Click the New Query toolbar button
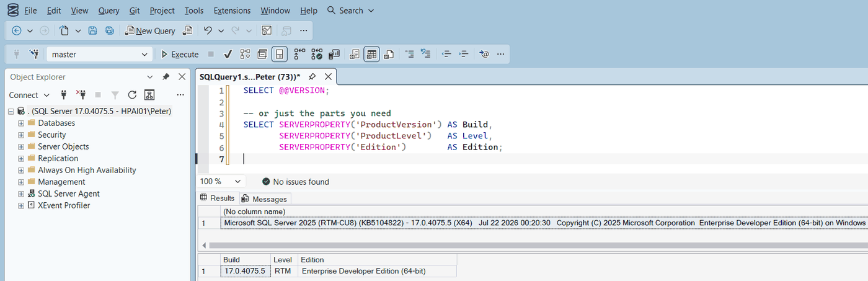This screenshot has width=868, height=281. [x=151, y=30]
